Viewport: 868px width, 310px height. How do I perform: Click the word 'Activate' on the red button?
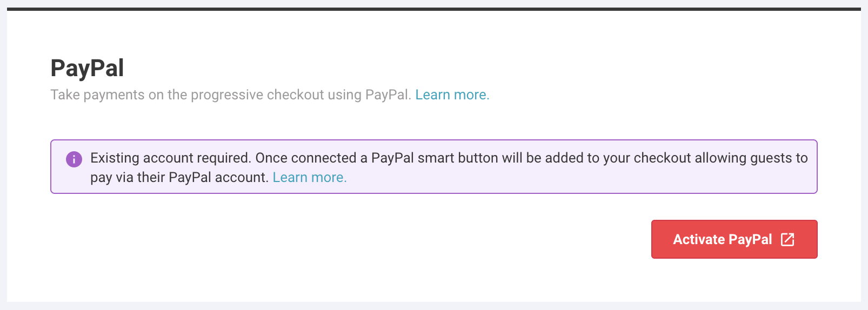698,239
